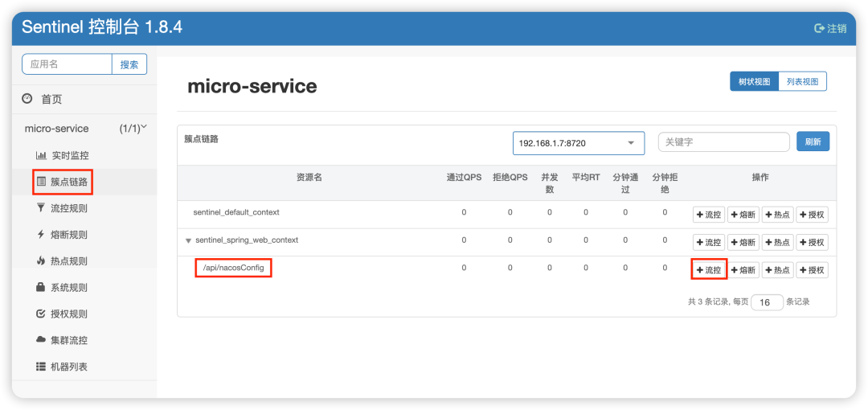
Task: Click the lock icon for 系统规则
Action: point(41,287)
